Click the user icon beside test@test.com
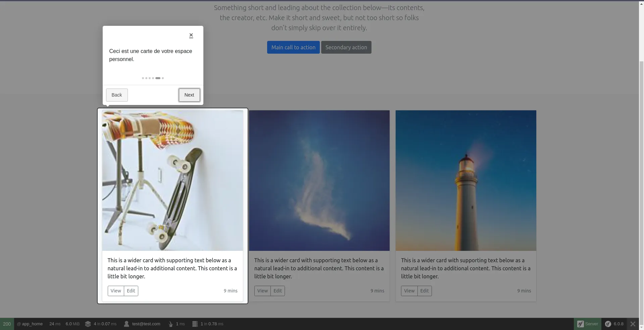This screenshot has width=644, height=330. 127,324
